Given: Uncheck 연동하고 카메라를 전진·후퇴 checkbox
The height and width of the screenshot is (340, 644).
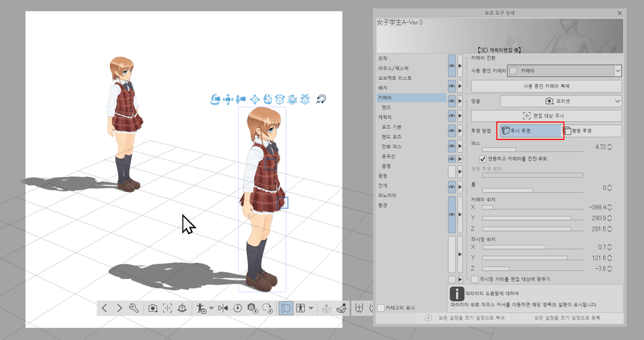Looking at the screenshot, I should pyautogui.click(x=482, y=158).
